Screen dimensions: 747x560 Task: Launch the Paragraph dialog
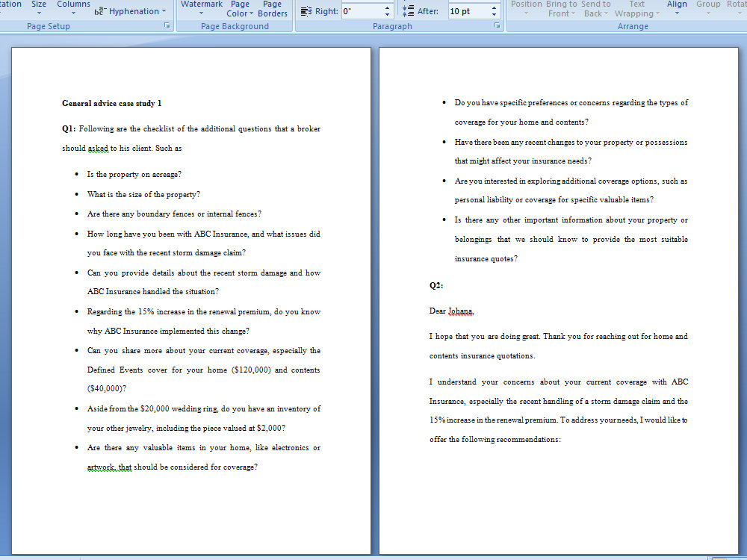coord(497,25)
